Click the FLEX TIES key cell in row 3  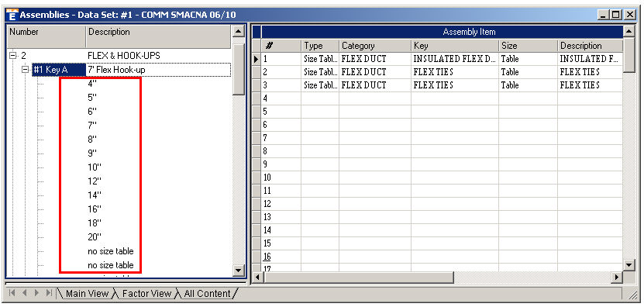click(x=455, y=85)
